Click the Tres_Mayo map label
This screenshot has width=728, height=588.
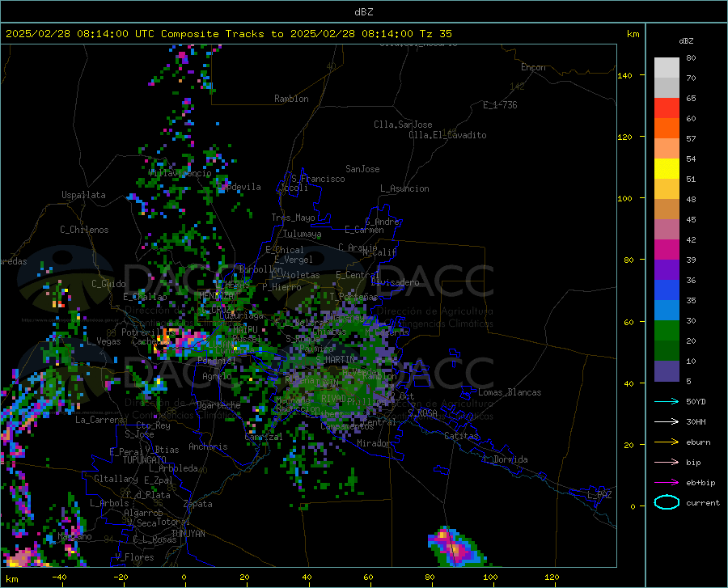pyautogui.click(x=293, y=218)
